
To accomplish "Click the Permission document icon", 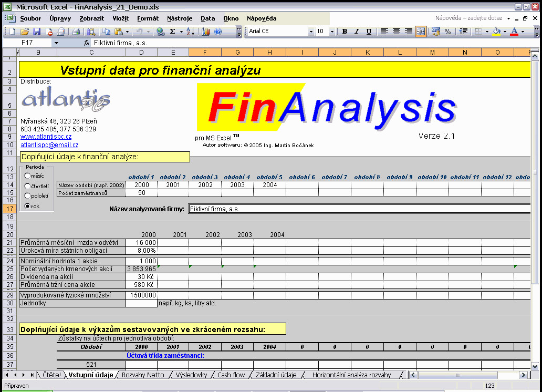I will click(49, 32).
